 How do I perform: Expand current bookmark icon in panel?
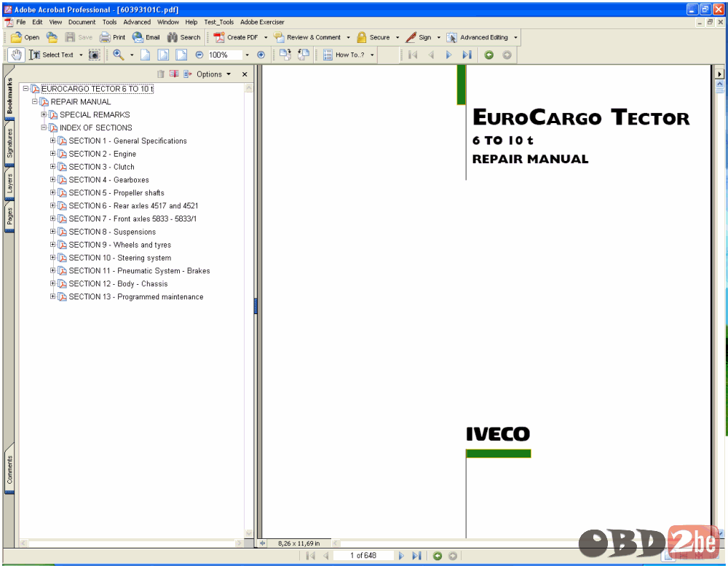coord(188,74)
